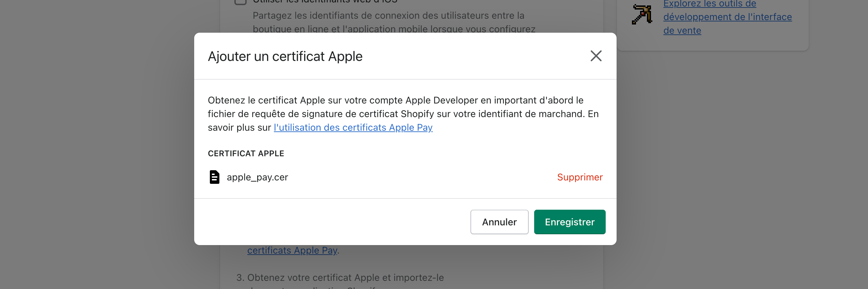Click the Utiliser les identifiants web label
Viewport: 868px width, 289px height.
pos(325,1)
